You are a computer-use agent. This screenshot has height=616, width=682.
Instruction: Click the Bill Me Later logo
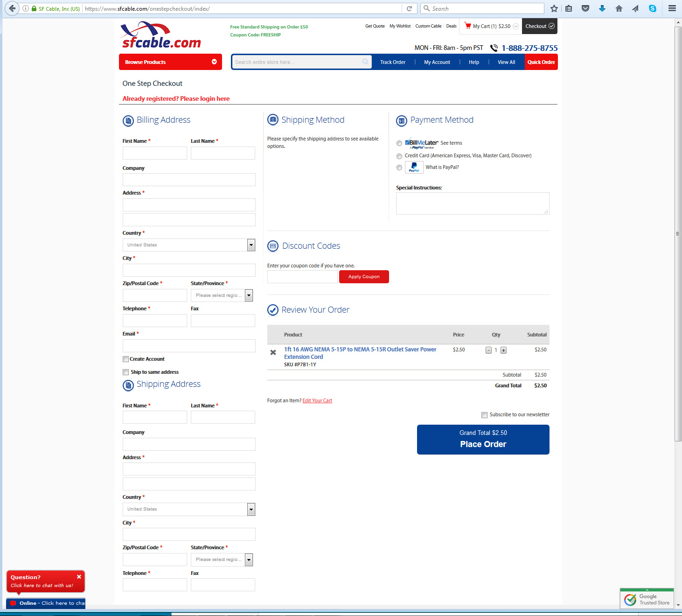(x=422, y=144)
